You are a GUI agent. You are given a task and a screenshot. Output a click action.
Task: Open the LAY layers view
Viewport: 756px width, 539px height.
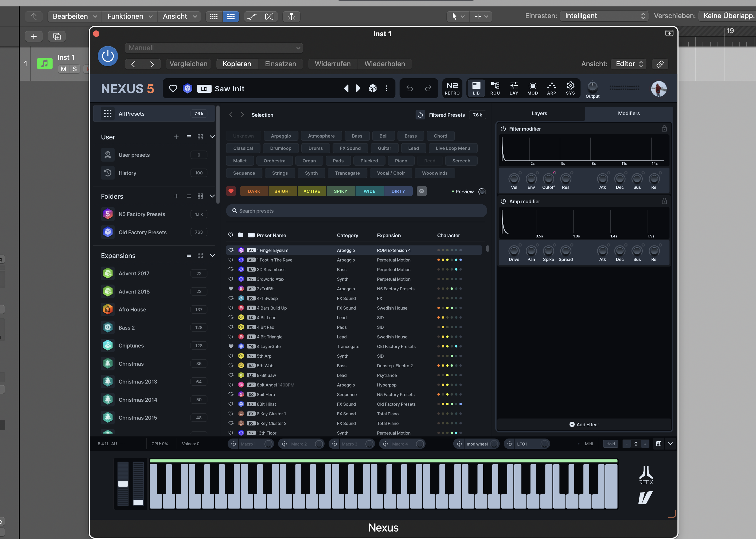click(514, 89)
